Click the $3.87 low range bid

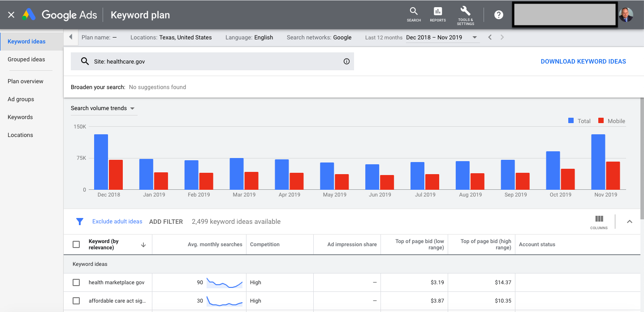click(437, 301)
